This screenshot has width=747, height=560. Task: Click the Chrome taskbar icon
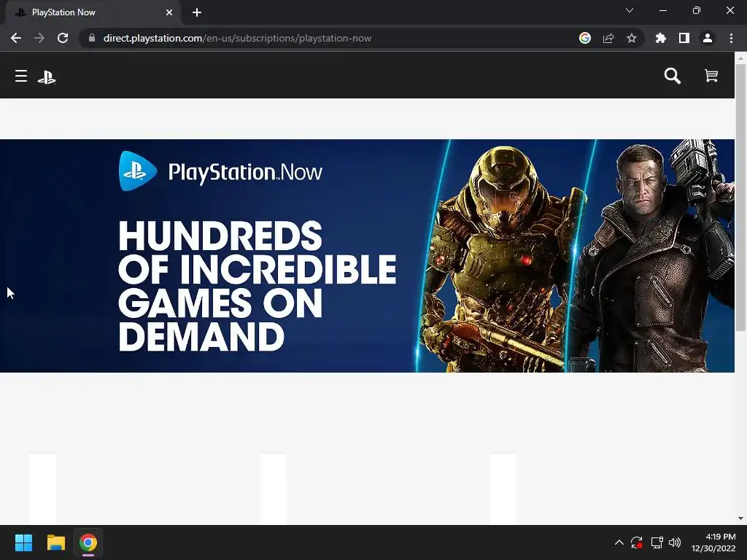coord(88,542)
